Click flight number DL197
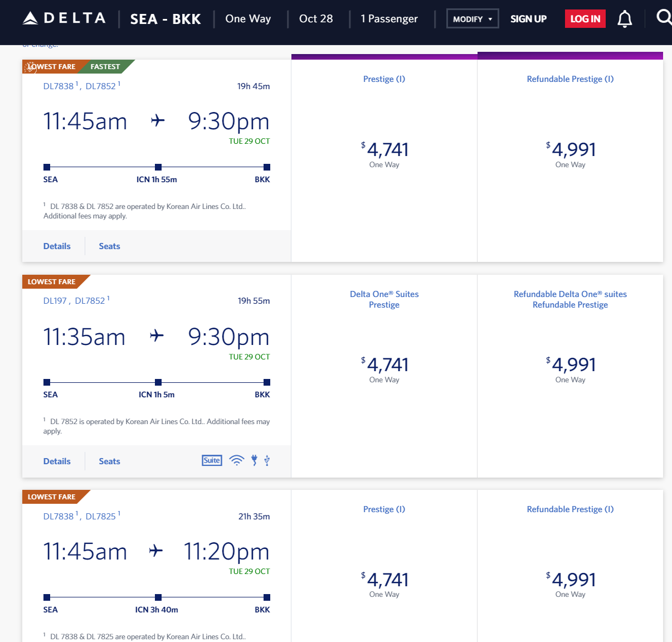This screenshot has height=642, width=672. click(x=55, y=300)
